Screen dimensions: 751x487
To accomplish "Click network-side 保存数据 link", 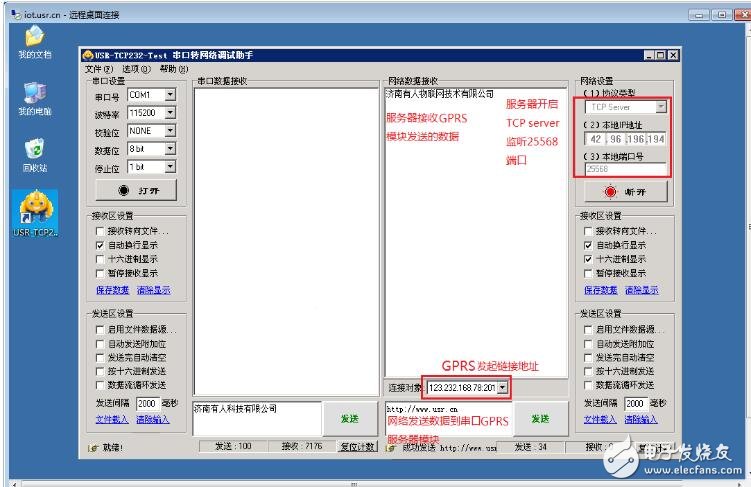I will [601, 290].
